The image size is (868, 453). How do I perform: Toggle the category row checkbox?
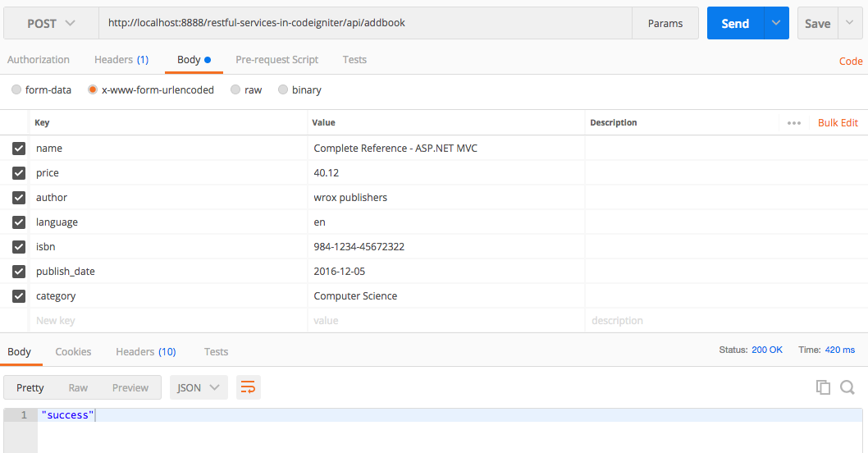(x=19, y=296)
